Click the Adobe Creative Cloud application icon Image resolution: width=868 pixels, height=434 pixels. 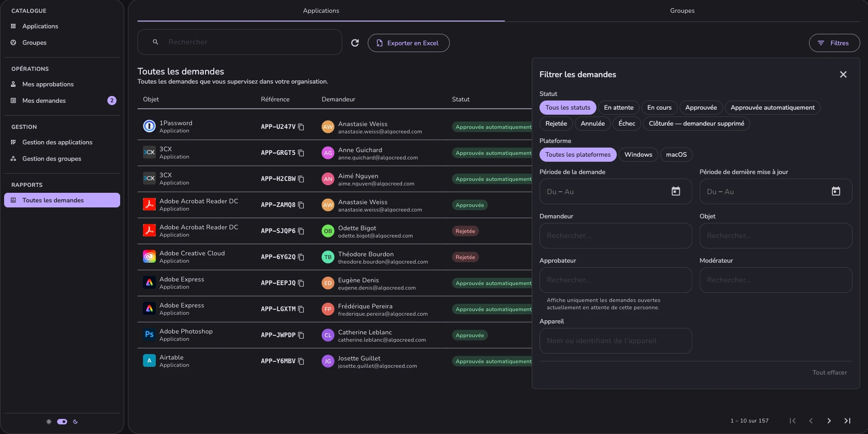149,256
